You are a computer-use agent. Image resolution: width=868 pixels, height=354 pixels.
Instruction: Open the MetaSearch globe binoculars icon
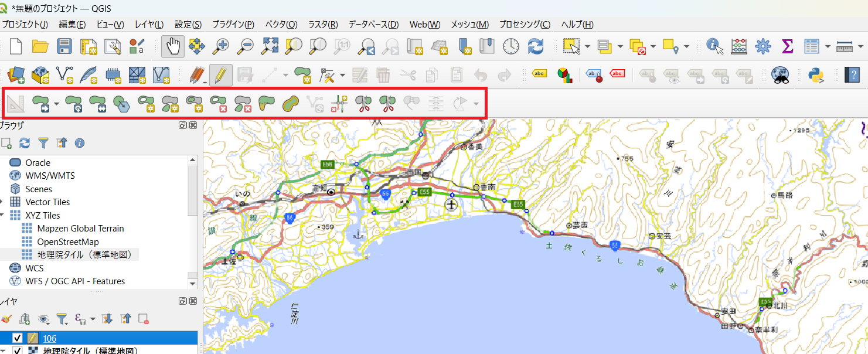coord(780,74)
